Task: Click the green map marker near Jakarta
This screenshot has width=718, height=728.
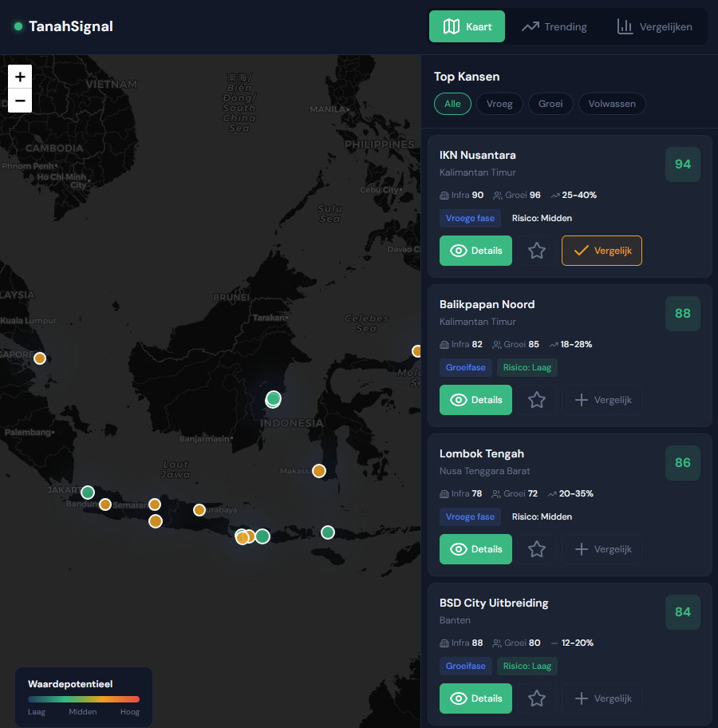Action: pyautogui.click(x=88, y=493)
